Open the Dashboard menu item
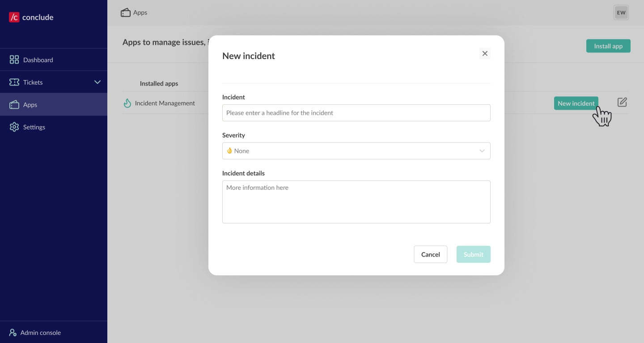Viewport: 644px width, 343px height. pos(38,60)
